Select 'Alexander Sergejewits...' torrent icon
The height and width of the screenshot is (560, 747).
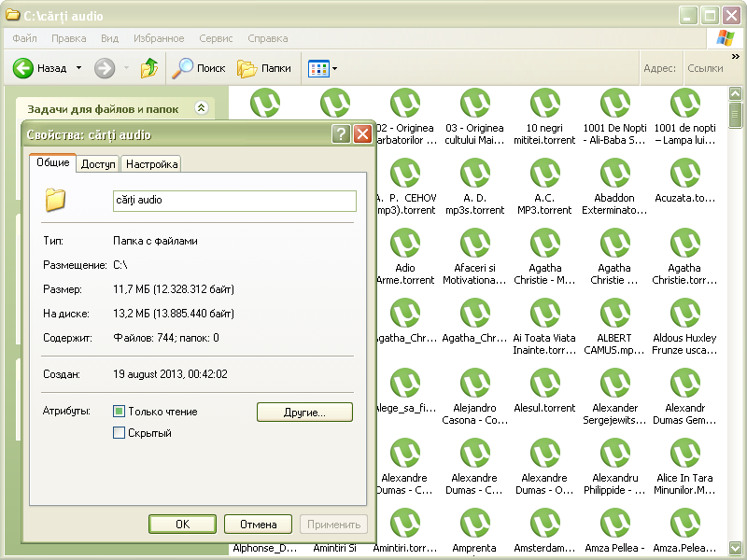pyautogui.click(x=615, y=383)
